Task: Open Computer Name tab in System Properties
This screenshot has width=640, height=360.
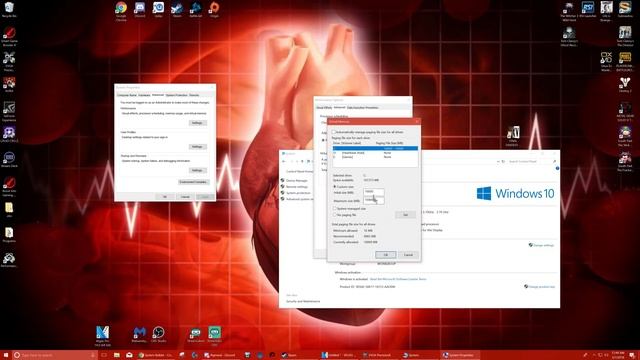Action: click(x=127, y=95)
